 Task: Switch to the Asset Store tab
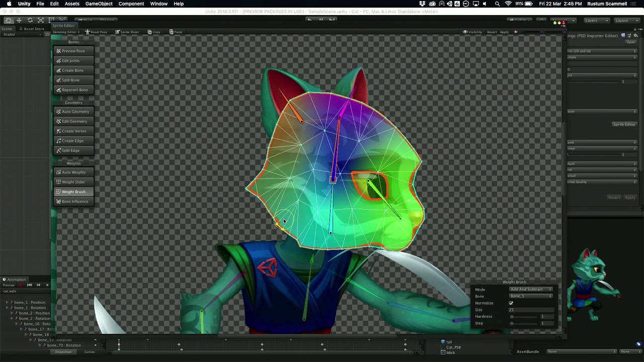point(33,29)
